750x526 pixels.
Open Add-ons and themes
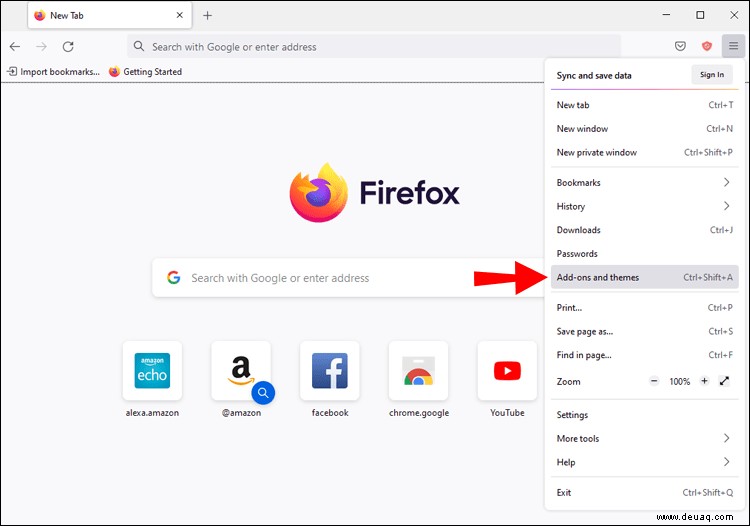pyautogui.click(x=644, y=277)
